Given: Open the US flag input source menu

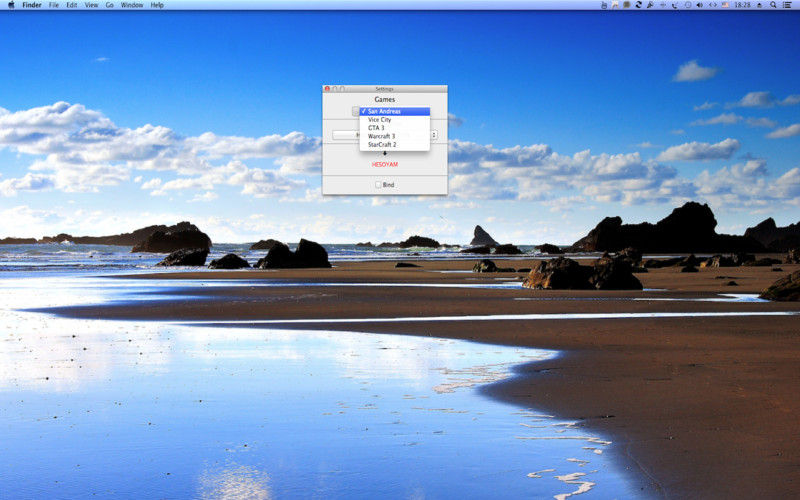Looking at the screenshot, I should 725,5.
